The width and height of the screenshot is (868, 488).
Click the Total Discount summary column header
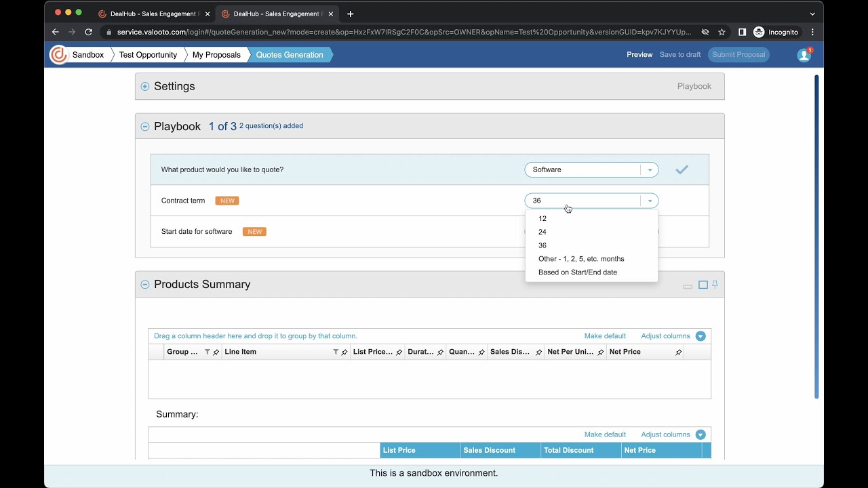point(581,451)
